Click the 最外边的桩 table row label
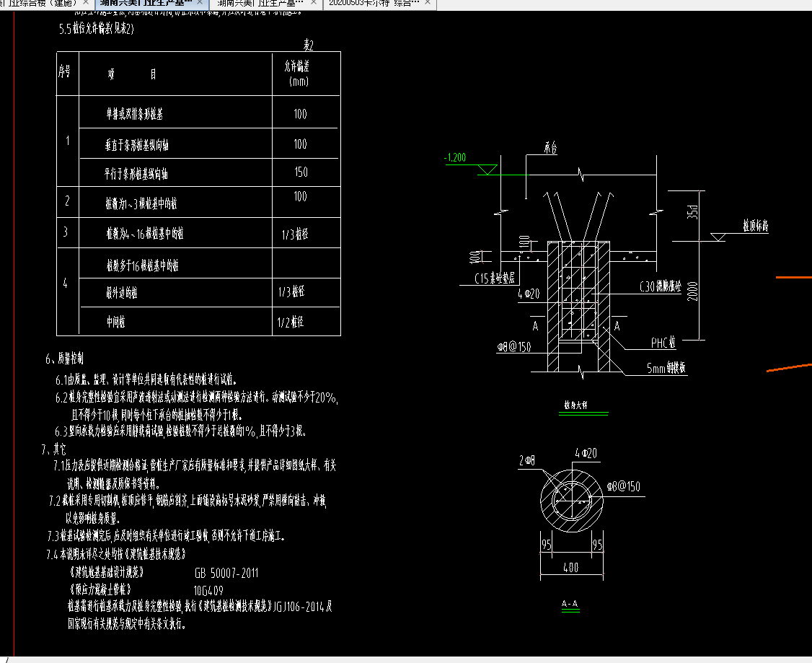Image resolution: width=812 pixels, height=663 pixels. tap(122, 293)
